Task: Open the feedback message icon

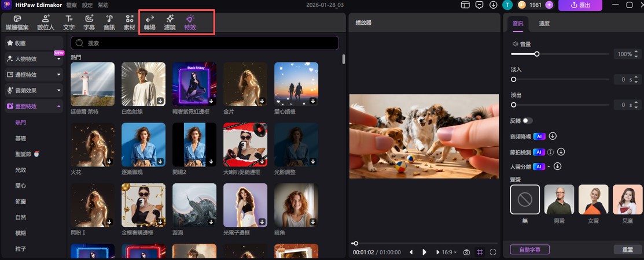Action: coord(479,5)
